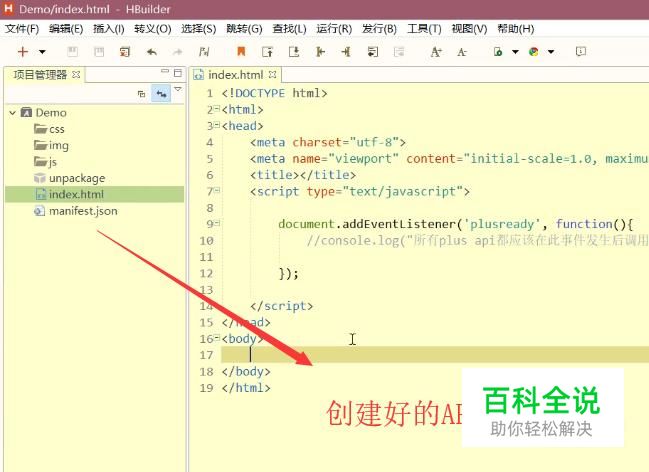Click the red page icon after Save All

(x=125, y=52)
